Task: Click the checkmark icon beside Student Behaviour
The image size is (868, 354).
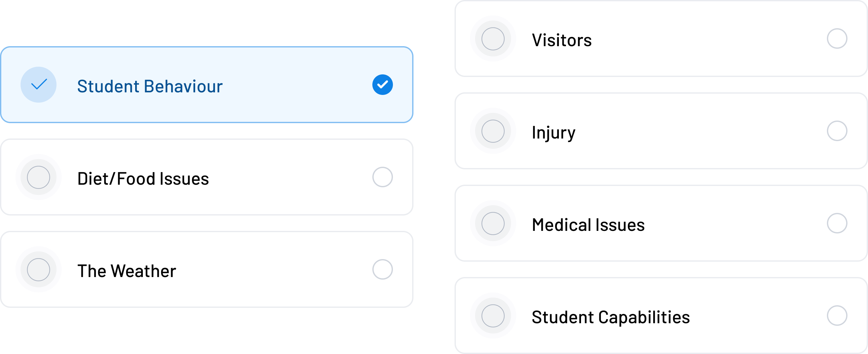Action: [x=39, y=84]
